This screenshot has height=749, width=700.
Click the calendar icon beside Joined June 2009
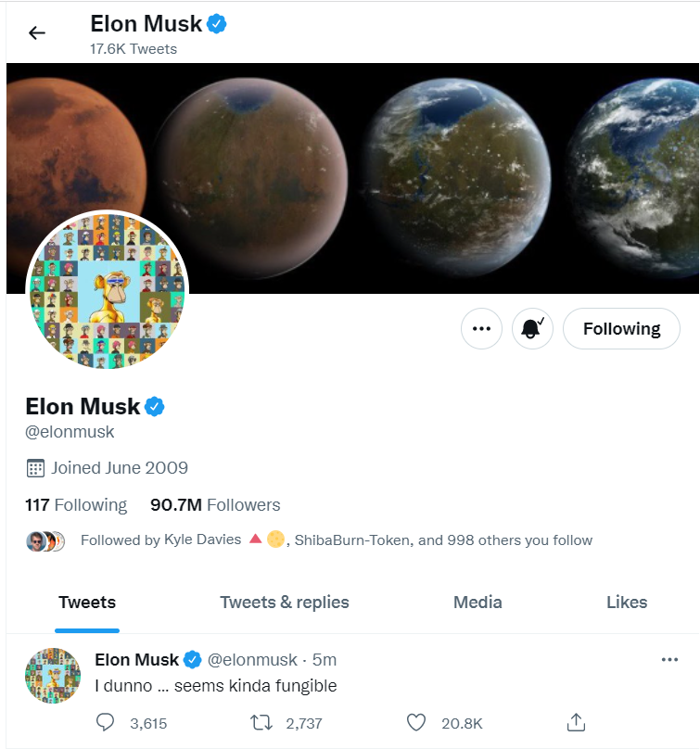click(x=34, y=468)
